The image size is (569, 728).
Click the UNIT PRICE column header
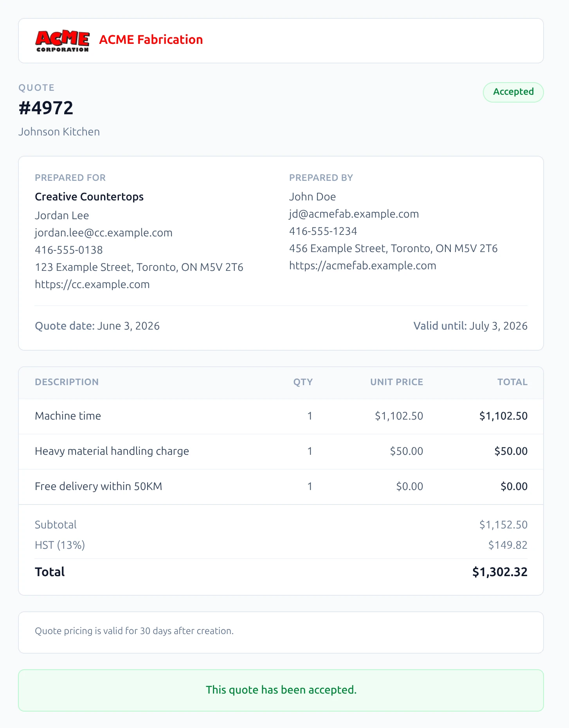click(396, 382)
